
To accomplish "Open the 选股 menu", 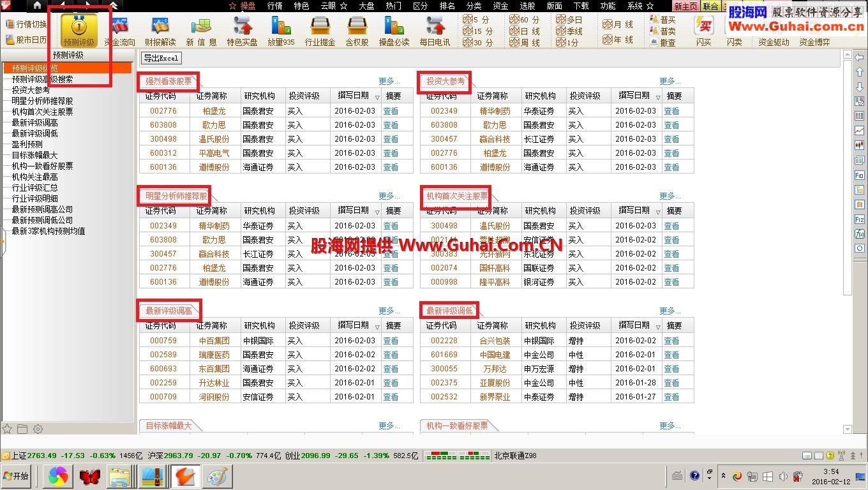I will [527, 6].
